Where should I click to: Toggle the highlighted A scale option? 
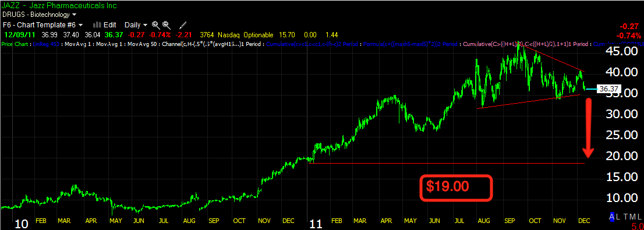(612, 217)
